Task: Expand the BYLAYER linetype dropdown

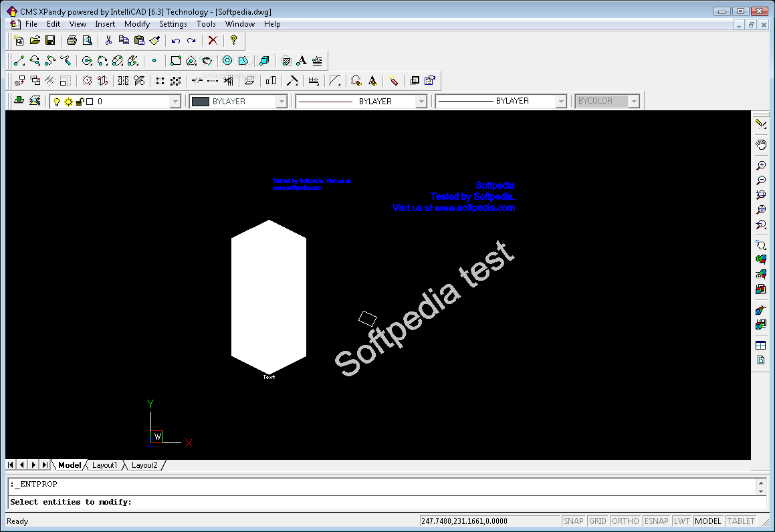Action: [x=421, y=102]
